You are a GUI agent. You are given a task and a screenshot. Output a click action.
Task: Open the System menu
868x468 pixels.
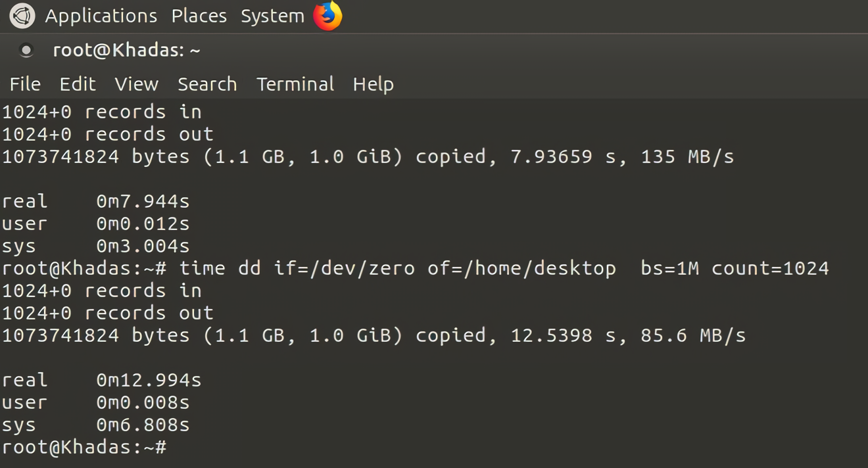pos(272,16)
